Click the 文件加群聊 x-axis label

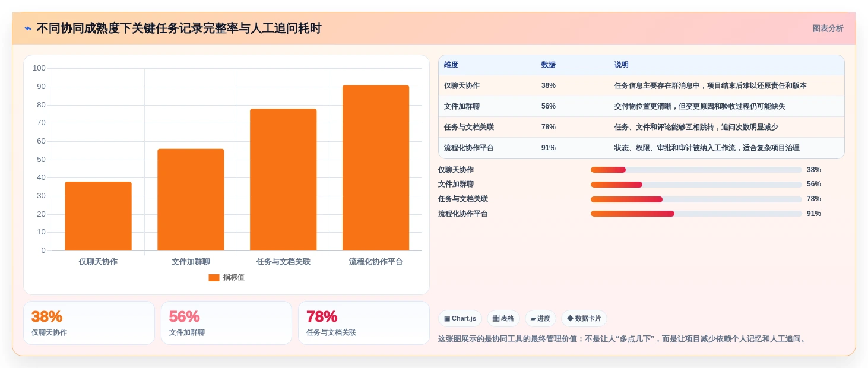pos(191,262)
